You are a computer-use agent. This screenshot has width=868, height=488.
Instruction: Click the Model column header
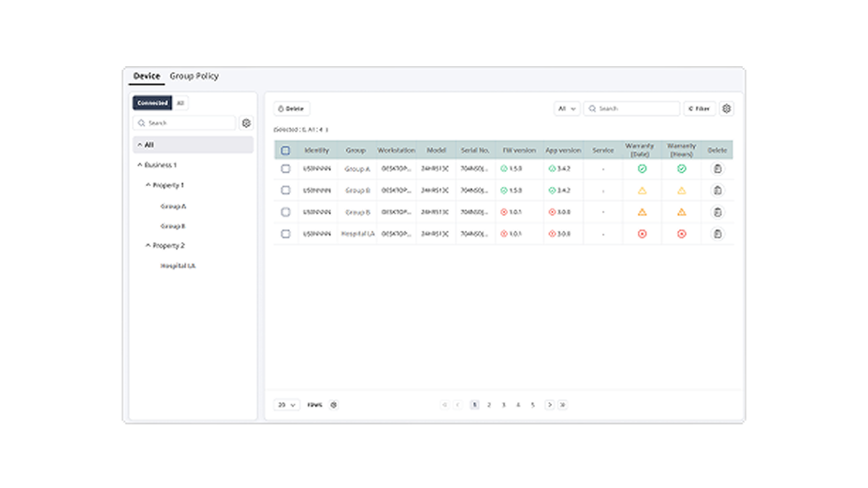(x=436, y=151)
